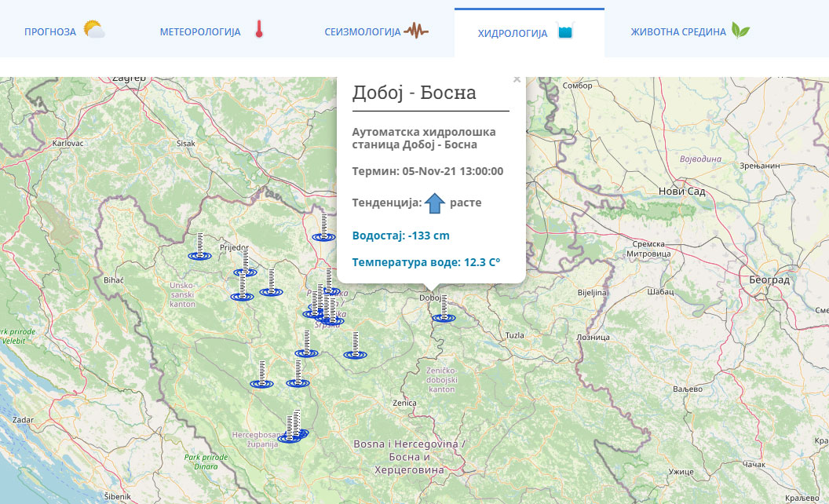Select the station icon southeast of Бања Лука

(x=354, y=353)
